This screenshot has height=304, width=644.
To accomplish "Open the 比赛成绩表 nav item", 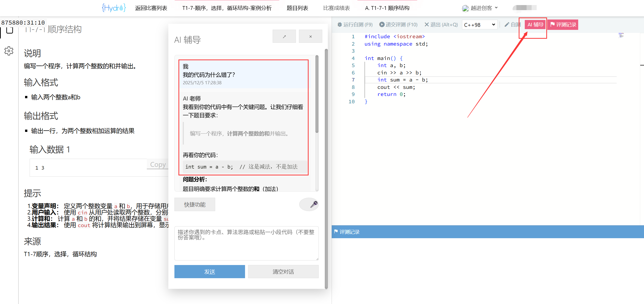I will (x=336, y=8).
